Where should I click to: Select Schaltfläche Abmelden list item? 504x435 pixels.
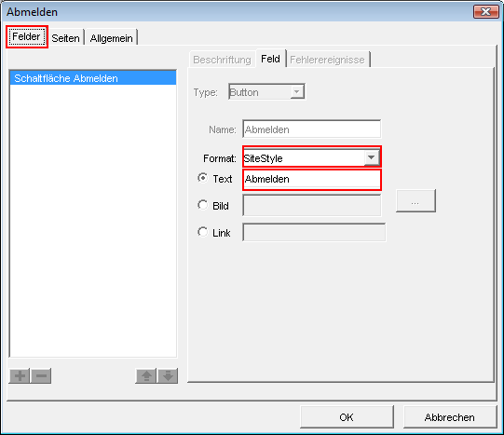pyautogui.click(x=93, y=78)
